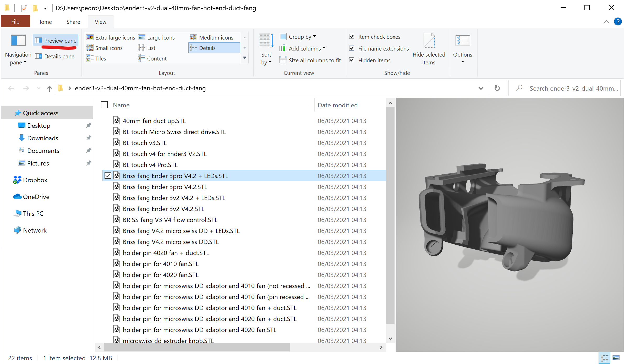This screenshot has height=364, width=624.
Task: Select file 40mm fan duct up.STL
Action: click(x=154, y=121)
